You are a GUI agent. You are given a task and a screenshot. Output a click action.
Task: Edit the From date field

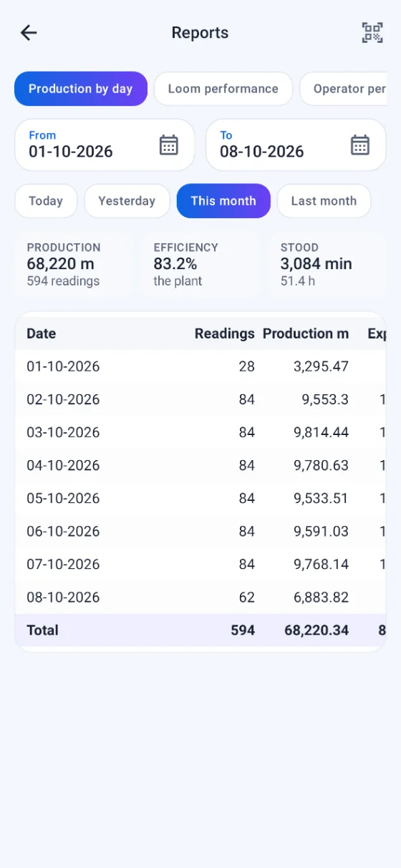point(105,145)
